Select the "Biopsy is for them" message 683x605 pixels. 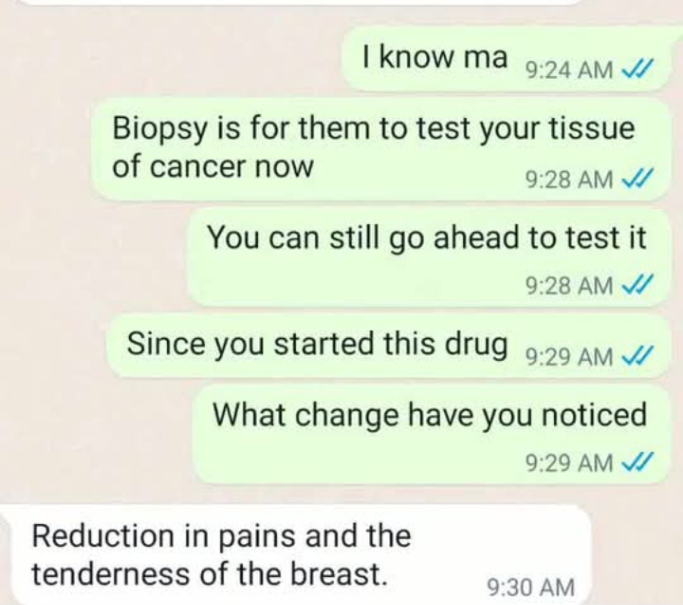click(x=381, y=149)
